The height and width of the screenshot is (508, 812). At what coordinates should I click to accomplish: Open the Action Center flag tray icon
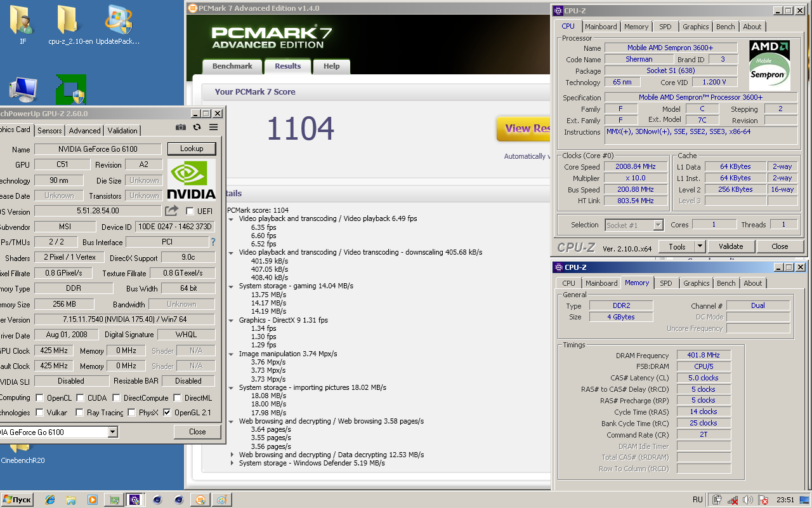click(763, 500)
